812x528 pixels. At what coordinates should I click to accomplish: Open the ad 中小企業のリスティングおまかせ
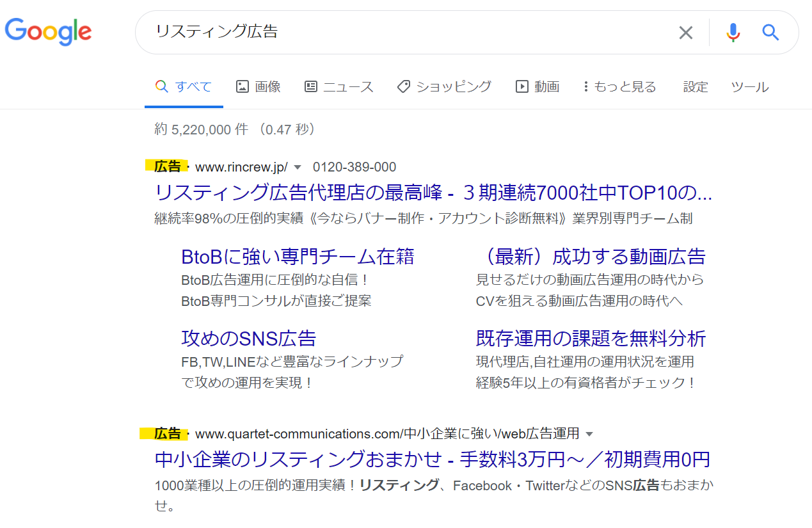point(433,460)
